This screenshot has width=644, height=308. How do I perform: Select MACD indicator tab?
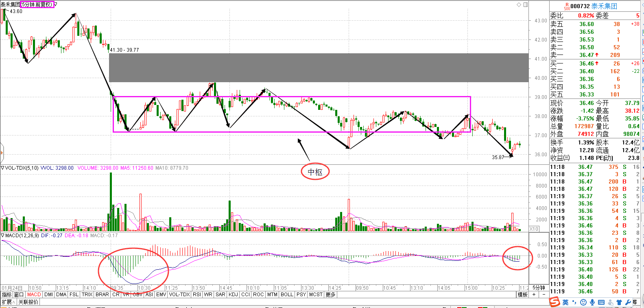point(34,295)
